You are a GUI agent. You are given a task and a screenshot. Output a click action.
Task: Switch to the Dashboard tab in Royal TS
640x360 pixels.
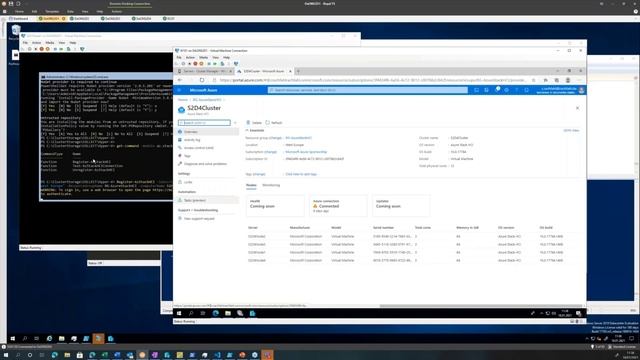point(19,19)
